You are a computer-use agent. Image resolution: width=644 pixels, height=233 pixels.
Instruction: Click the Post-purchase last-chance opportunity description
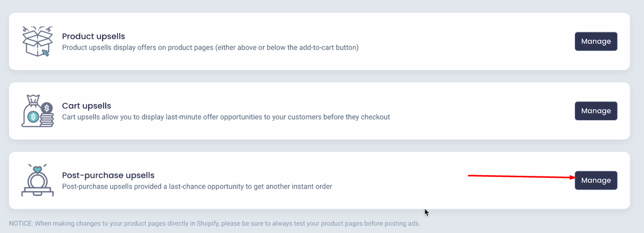click(197, 187)
